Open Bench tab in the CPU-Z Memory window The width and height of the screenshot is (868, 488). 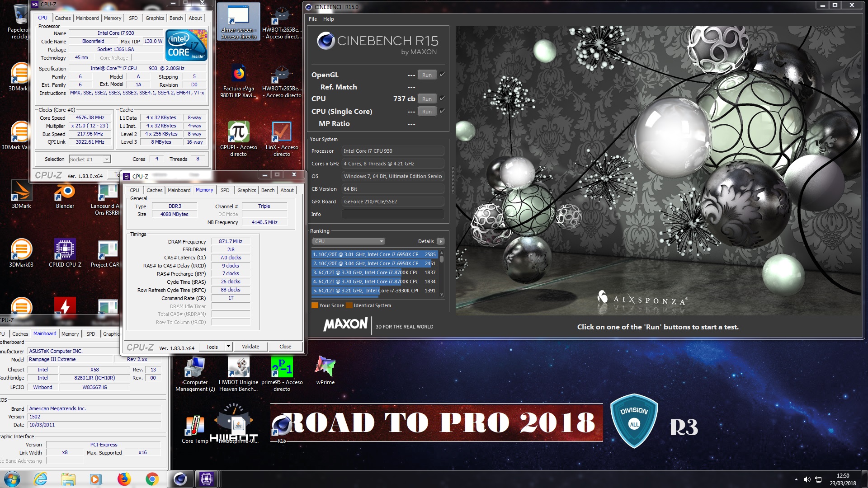pos(268,190)
